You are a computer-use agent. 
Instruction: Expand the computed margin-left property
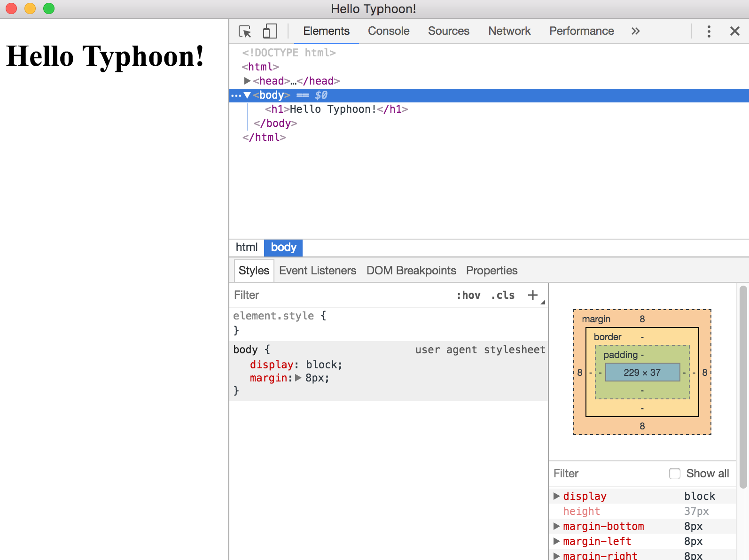[x=556, y=541]
